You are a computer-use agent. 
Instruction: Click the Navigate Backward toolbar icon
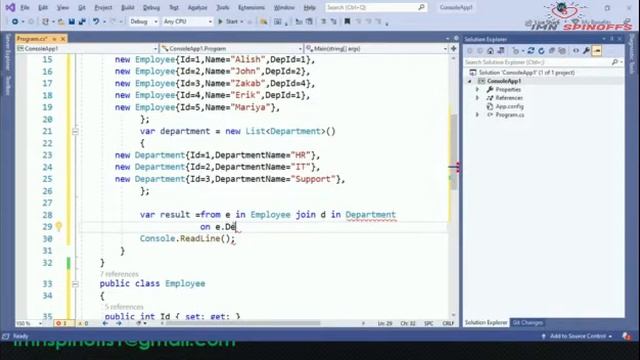coord(15,21)
